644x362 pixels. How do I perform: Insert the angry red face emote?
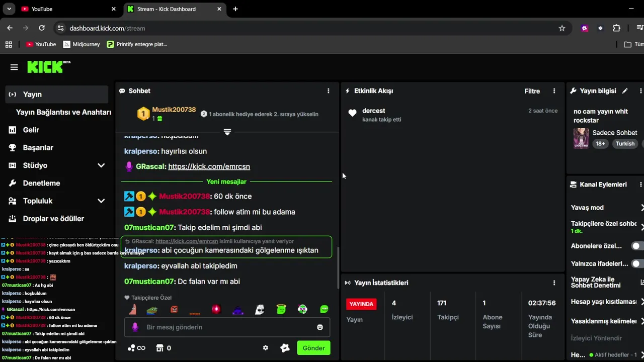click(174, 309)
